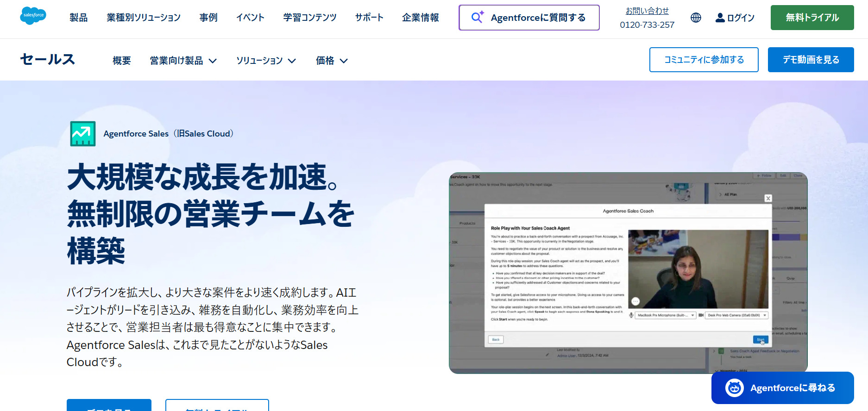
Task: Open the 学習コンテンツ menu
Action: click(x=310, y=18)
